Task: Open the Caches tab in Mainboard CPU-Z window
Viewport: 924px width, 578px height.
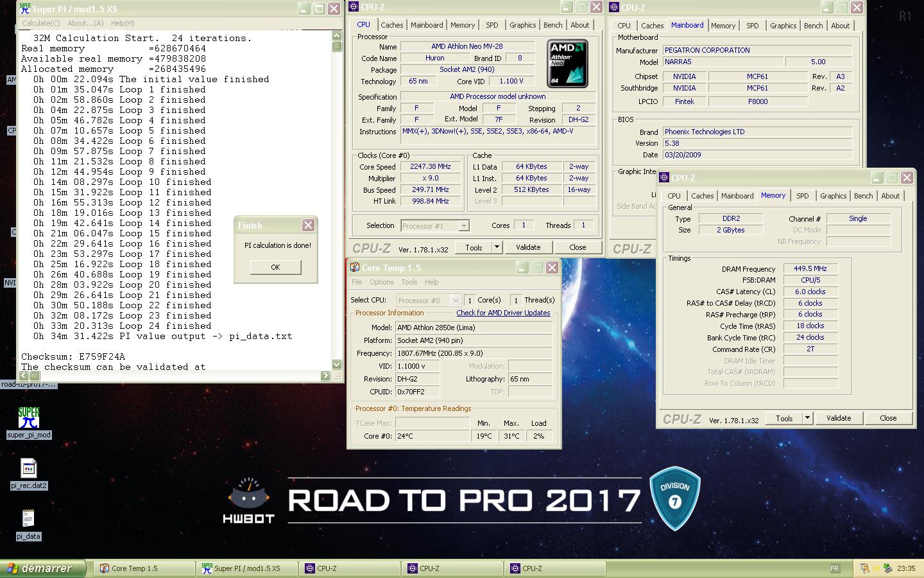Action: coord(652,26)
